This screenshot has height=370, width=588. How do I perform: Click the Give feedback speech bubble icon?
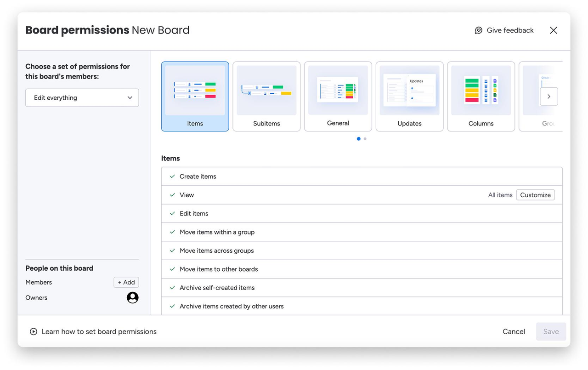coord(479,30)
